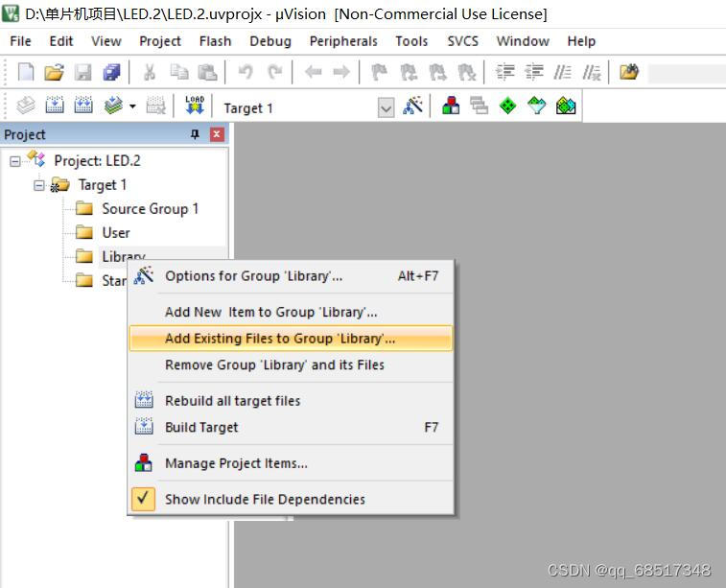Click the New file toolbar icon
This screenshot has height=588, width=726.
(26, 72)
